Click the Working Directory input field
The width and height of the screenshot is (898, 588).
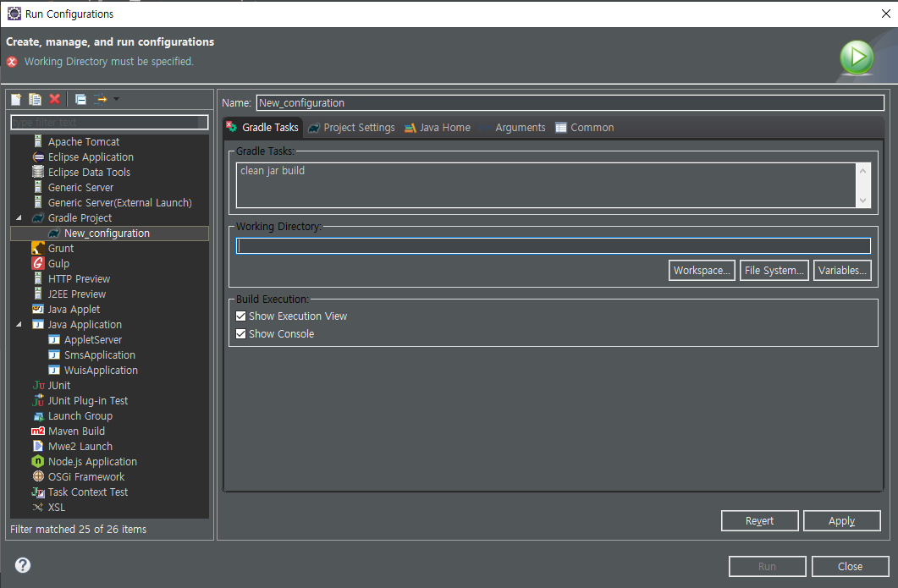click(554, 245)
